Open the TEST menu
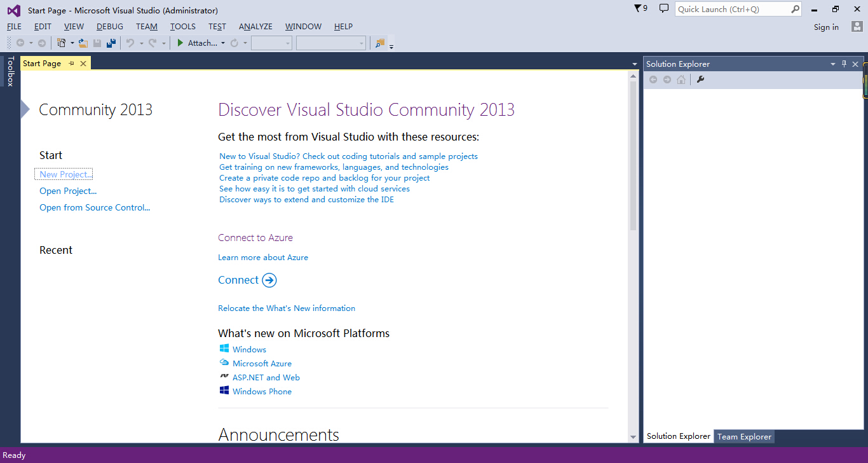 pyautogui.click(x=217, y=27)
